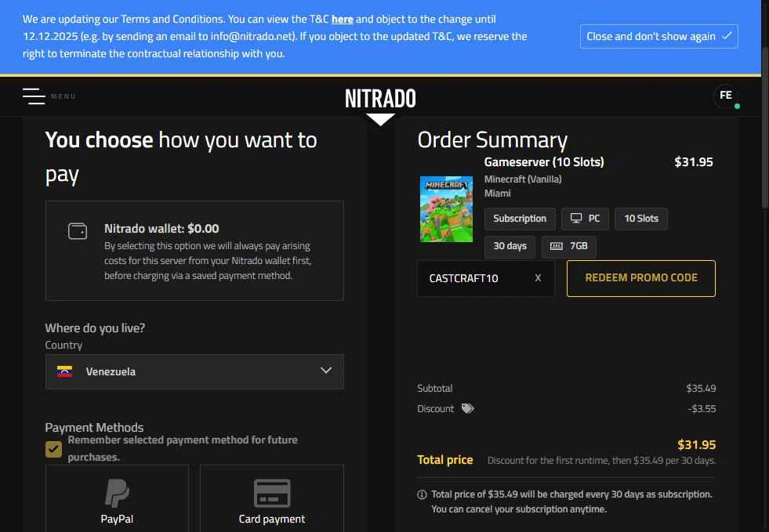769x532 pixels.
Task: Click the CASTCRAFT10 promo code field
Action: tap(485, 278)
